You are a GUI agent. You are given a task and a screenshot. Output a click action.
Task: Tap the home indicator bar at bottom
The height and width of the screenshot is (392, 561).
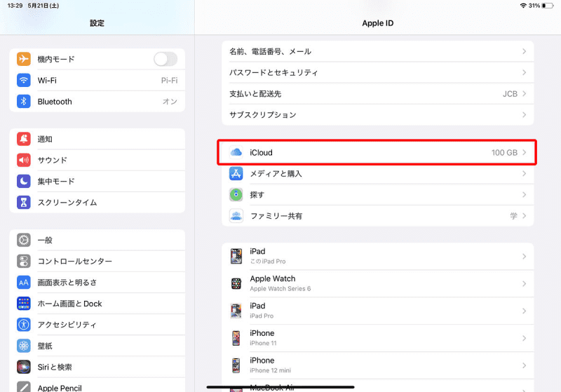point(280,386)
